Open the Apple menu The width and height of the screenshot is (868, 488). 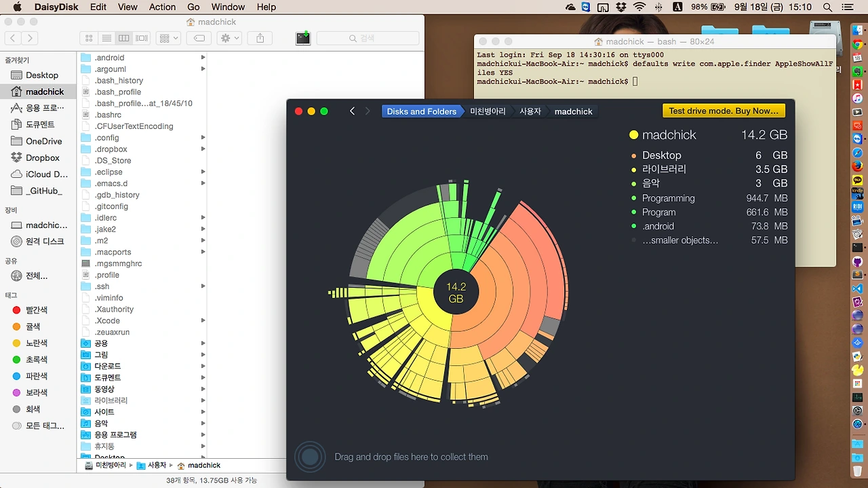point(18,7)
